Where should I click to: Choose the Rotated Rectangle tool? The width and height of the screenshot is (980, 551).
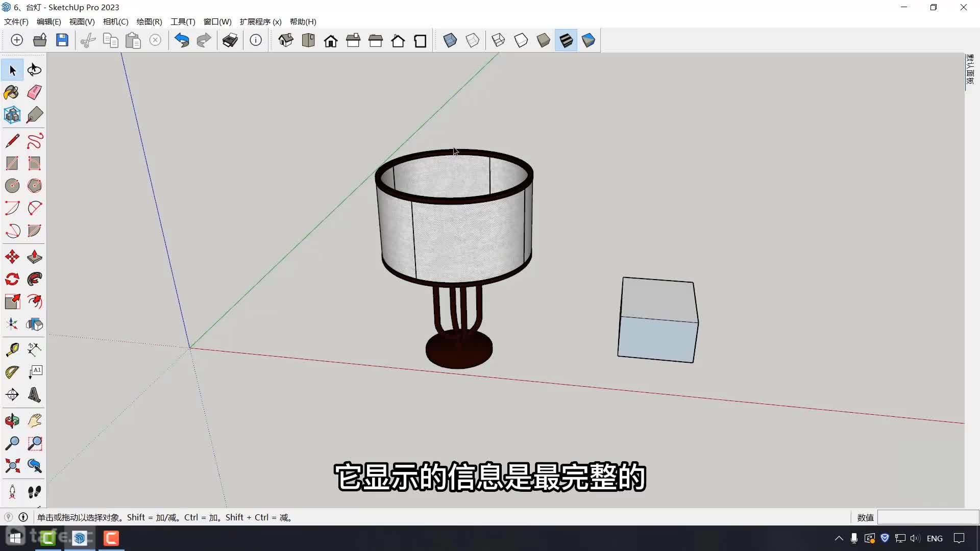click(x=35, y=163)
